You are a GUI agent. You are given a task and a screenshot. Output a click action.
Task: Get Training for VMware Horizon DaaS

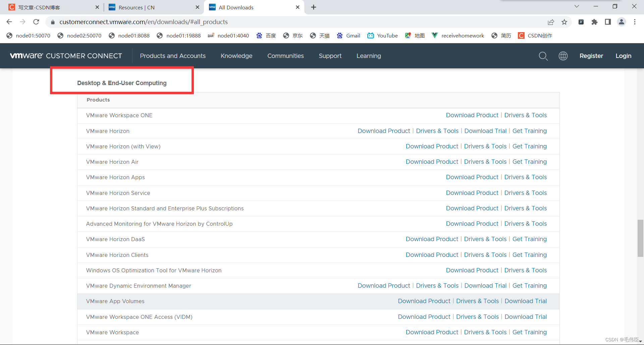pos(529,239)
